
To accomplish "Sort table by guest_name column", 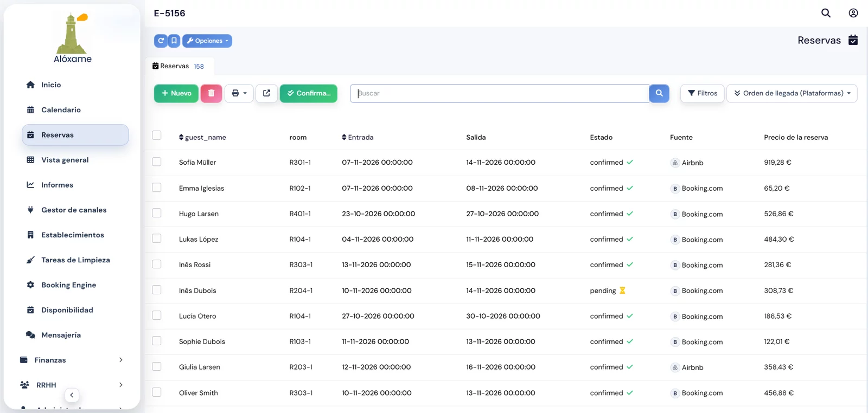I will pos(202,138).
